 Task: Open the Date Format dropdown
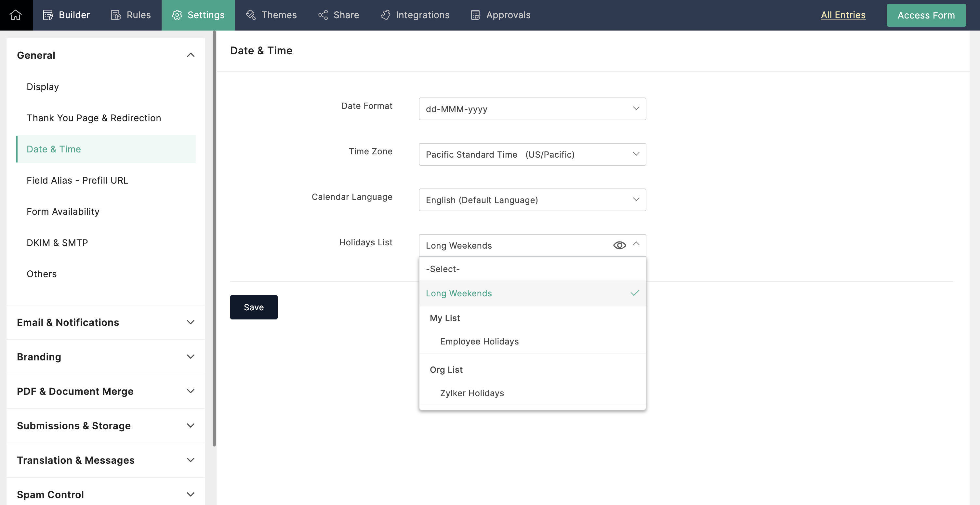coord(532,109)
